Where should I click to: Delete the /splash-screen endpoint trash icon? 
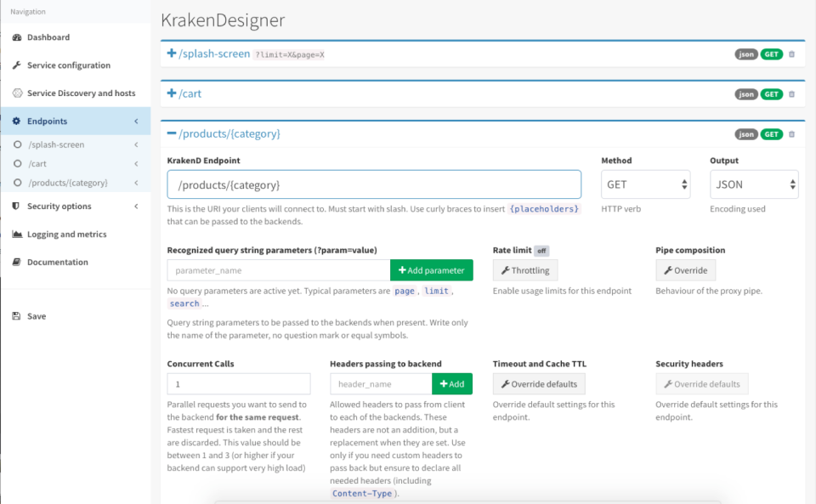click(791, 54)
